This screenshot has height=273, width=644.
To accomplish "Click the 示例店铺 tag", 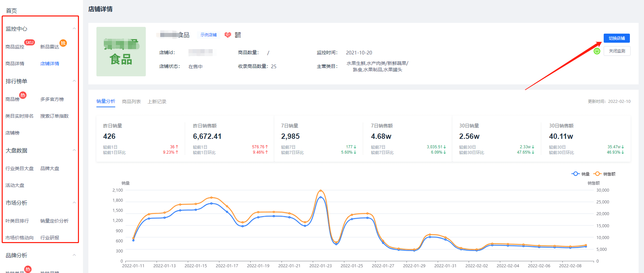I will (x=209, y=35).
